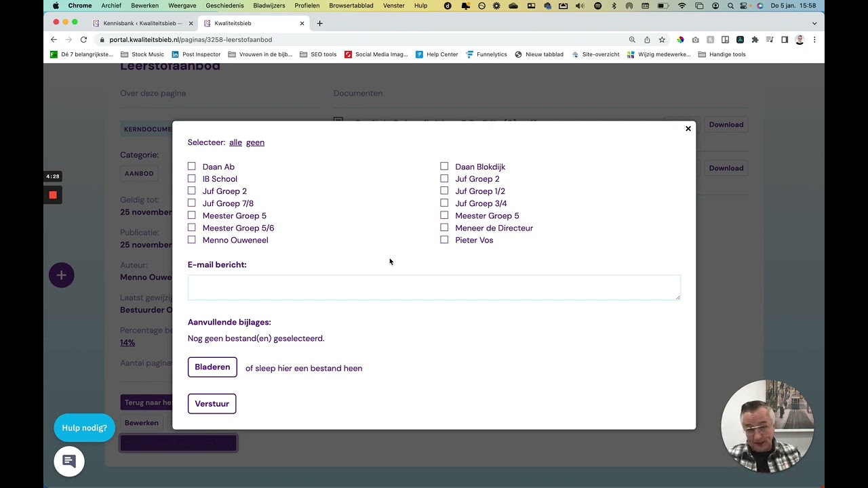This screenshot has width=868, height=488.
Task: Open Wi-Fi status from the menu bar
Action: [682, 6]
